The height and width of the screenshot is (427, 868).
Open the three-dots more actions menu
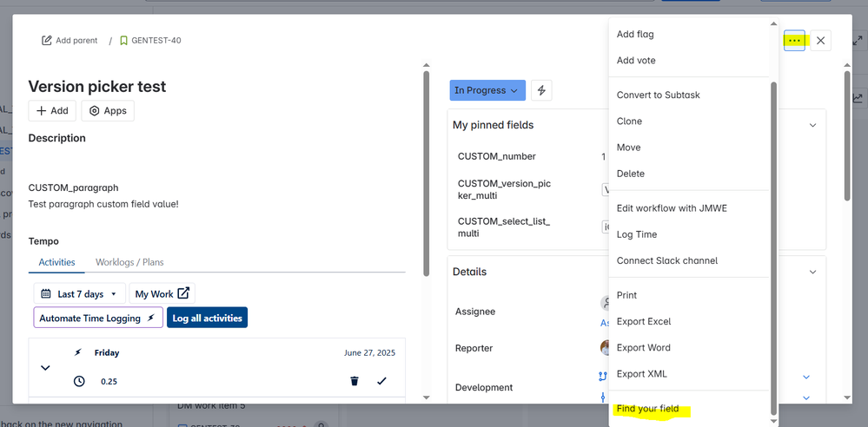pos(794,41)
